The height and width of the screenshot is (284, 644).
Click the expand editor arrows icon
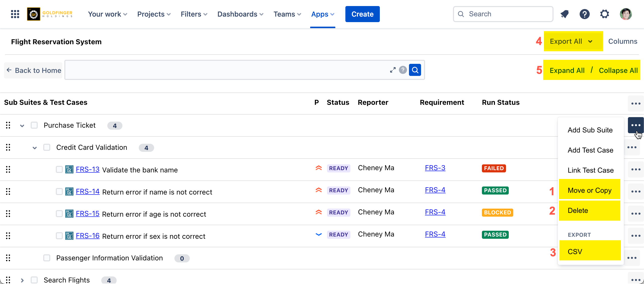[393, 70]
